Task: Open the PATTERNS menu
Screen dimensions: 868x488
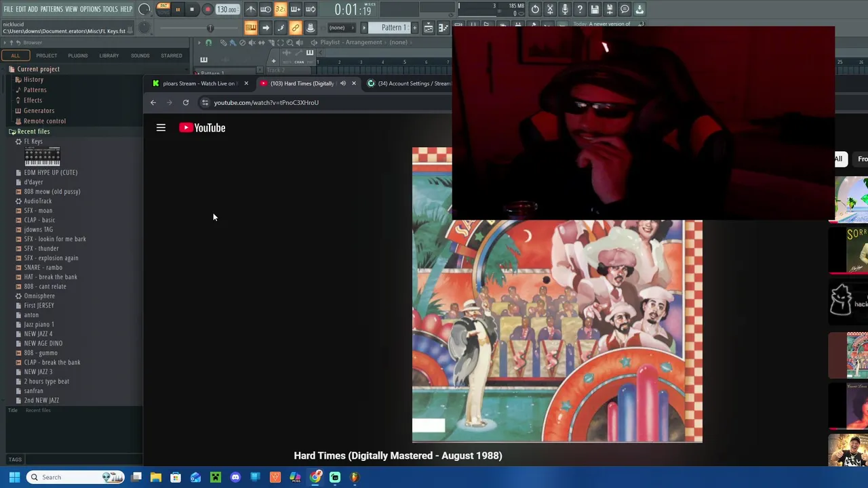Action: coord(52,9)
